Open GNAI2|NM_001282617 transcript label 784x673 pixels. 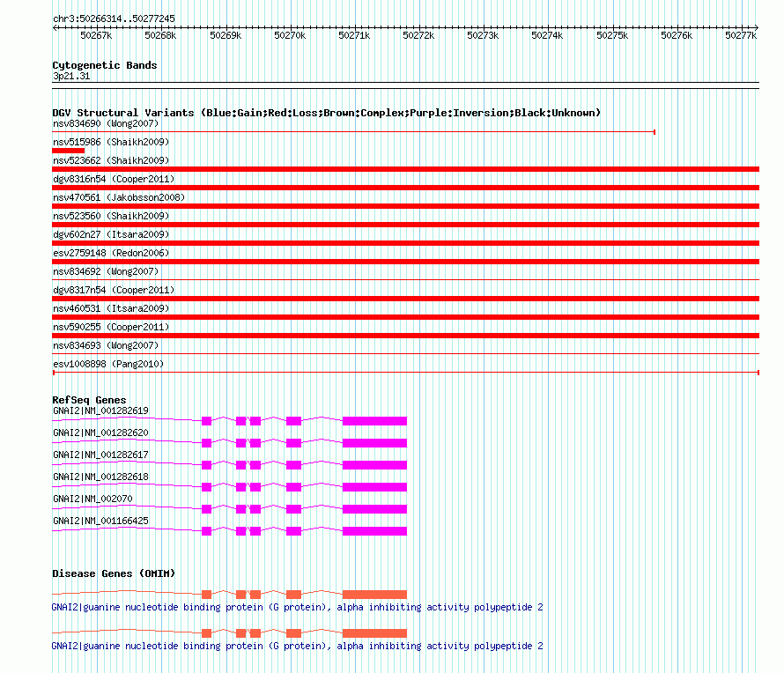point(100,455)
